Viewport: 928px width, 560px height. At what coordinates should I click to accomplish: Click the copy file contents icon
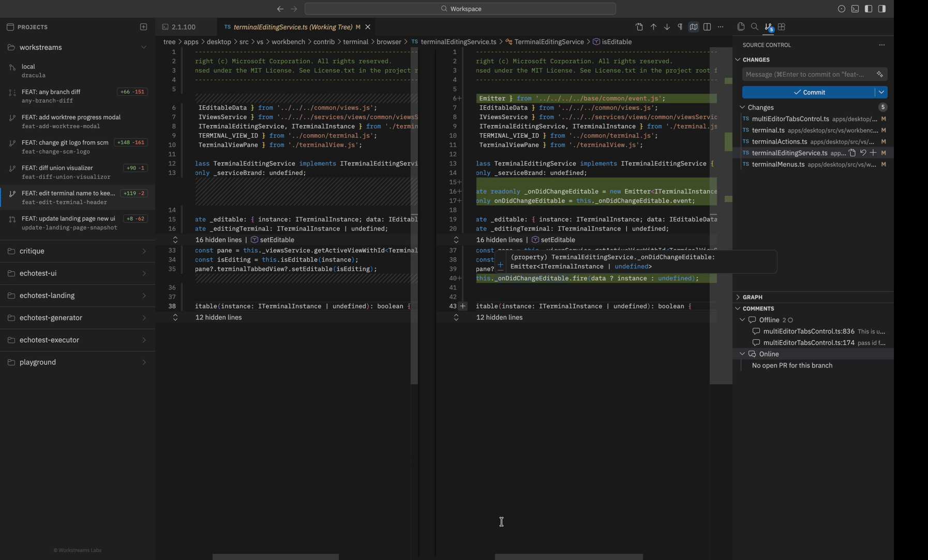741,27
